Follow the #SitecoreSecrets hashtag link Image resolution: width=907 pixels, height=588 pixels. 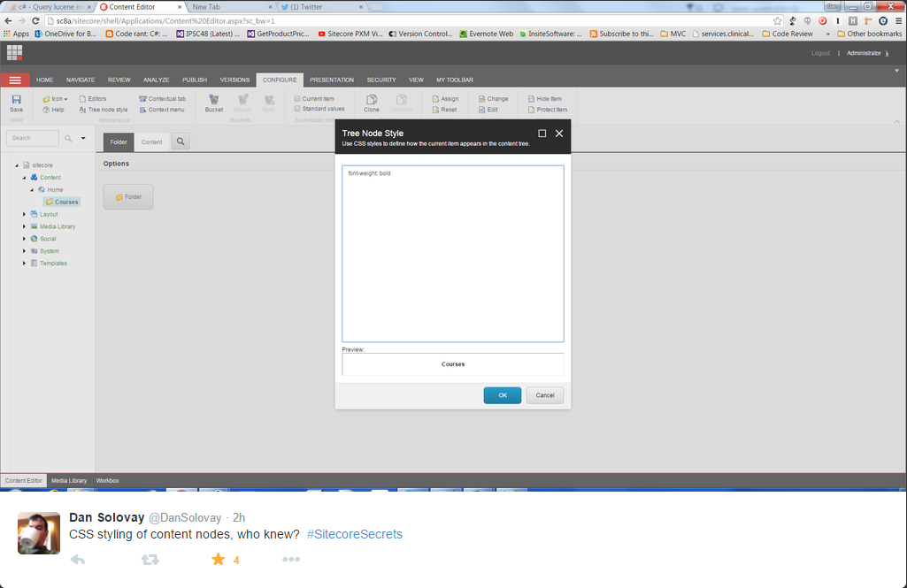[354, 534]
